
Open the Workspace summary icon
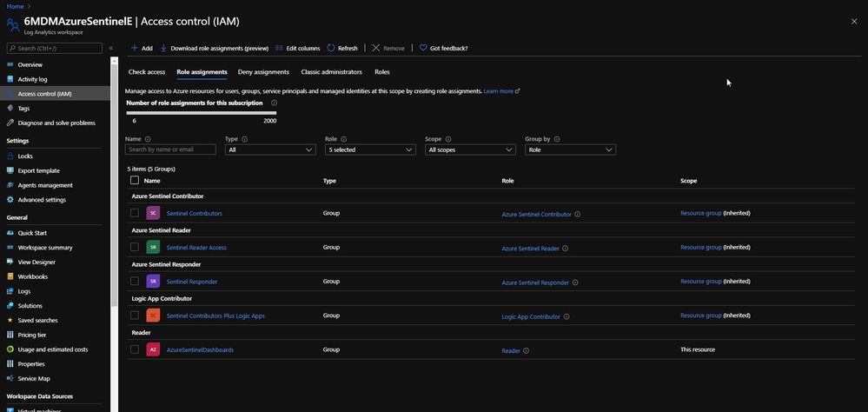(x=10, y=248)
